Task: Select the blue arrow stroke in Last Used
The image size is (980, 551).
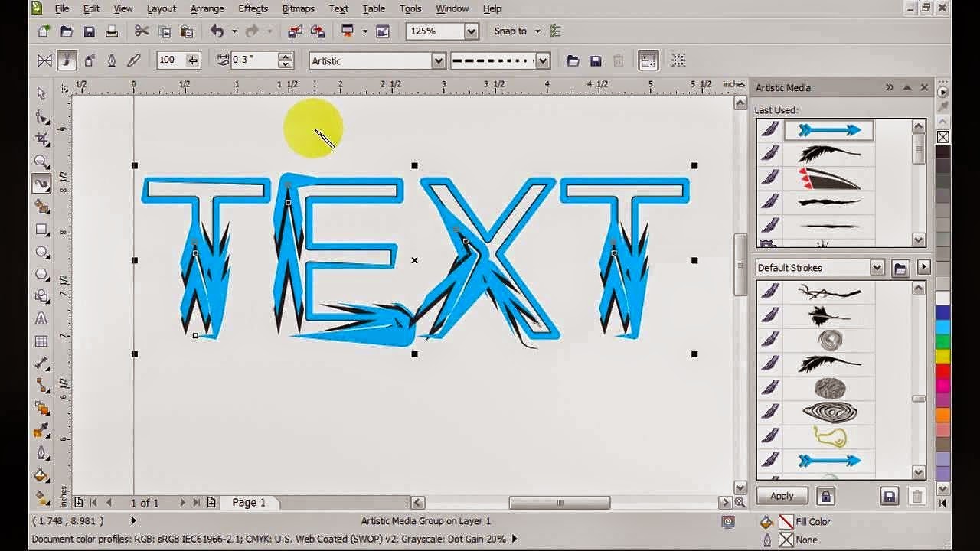Action: (x=829, y=130)
